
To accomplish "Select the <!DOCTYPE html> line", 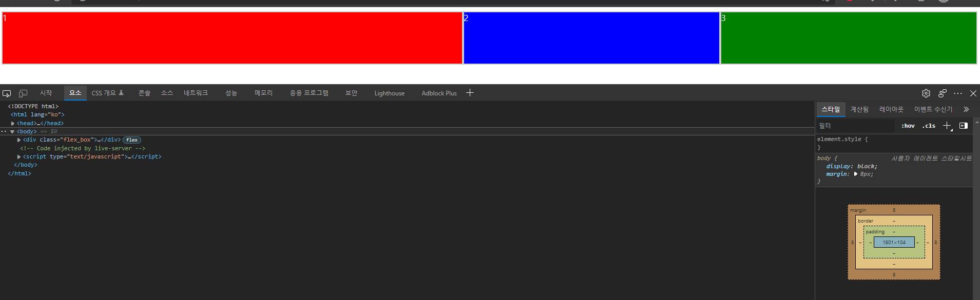I will point(33,107).
